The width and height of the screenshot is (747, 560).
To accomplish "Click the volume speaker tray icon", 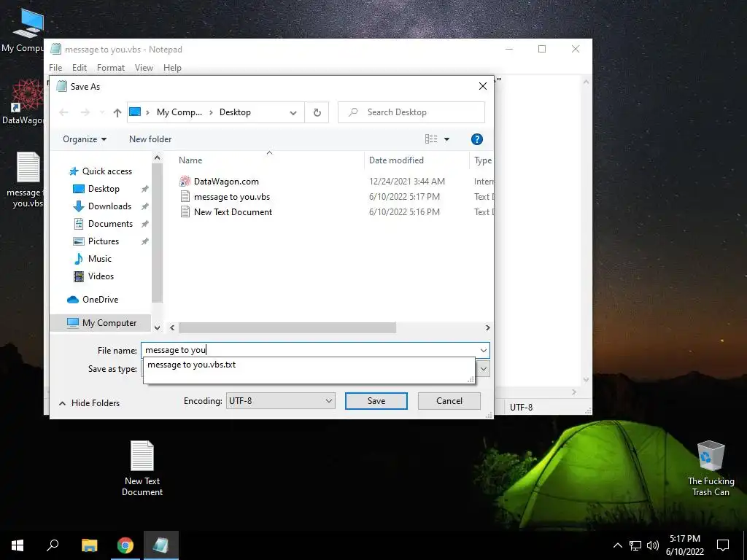I will (653, 545).
